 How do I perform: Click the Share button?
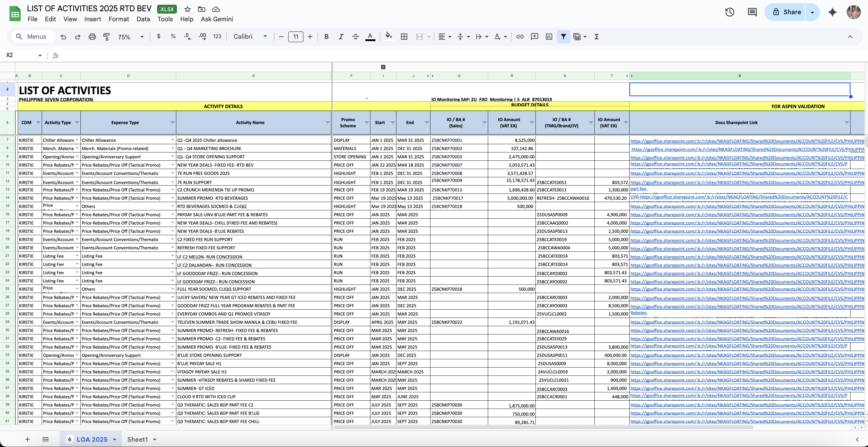(786, 12)
